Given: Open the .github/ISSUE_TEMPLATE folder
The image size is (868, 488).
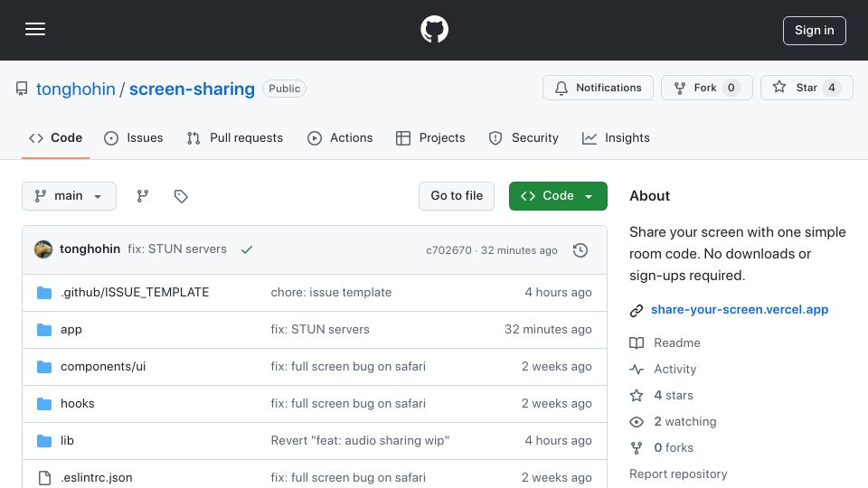Looking at the screenshot, I should coord(135,292).
